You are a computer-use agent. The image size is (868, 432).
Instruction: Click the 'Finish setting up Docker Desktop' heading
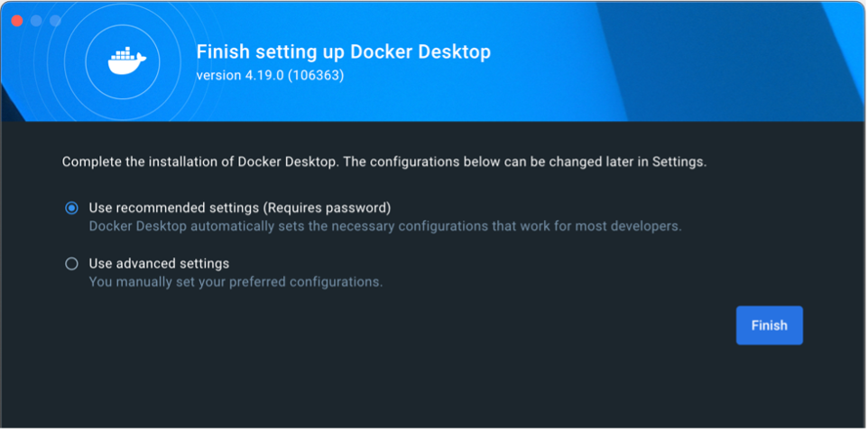click(x=343, y=51)
